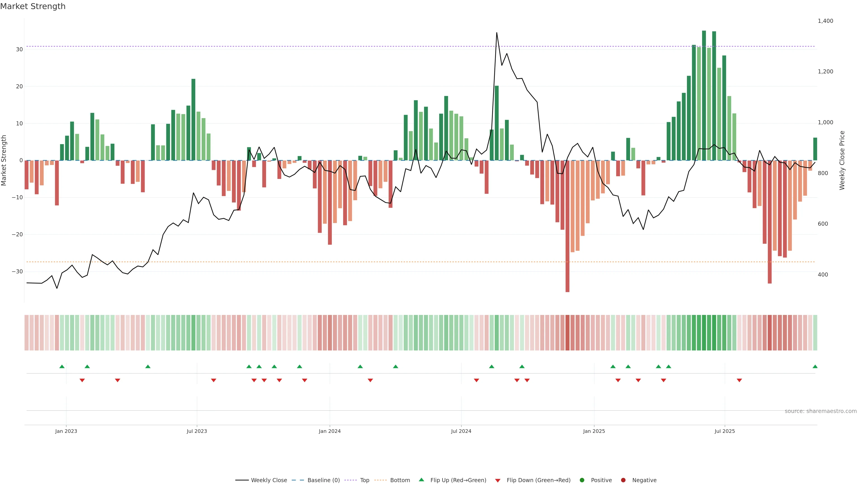The height and width of the screenshot is (488, 868).
Task: Click the Weekly Close Price axis title
Action: (x=842, y=160)
